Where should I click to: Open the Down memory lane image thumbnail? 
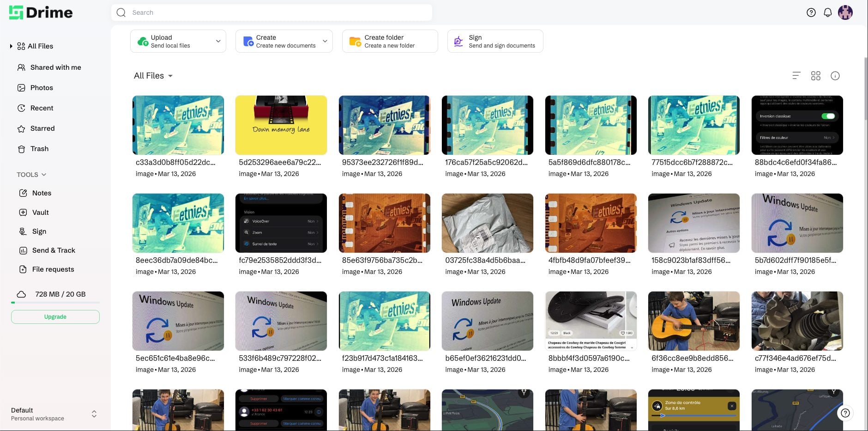coord(281,125)
